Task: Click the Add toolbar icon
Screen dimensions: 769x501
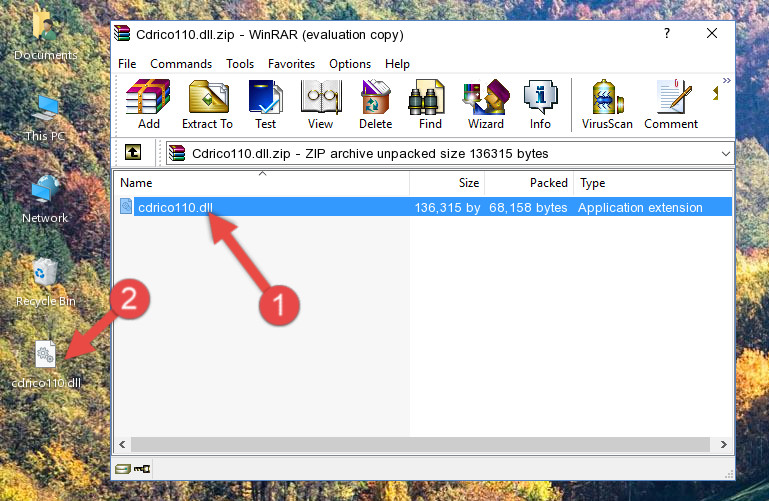Action: pos(148,104)
